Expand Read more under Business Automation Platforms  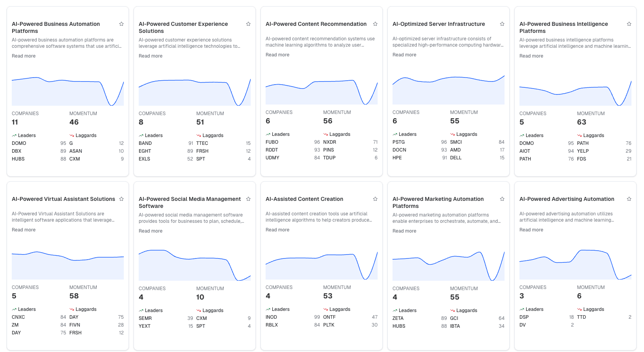24,56
